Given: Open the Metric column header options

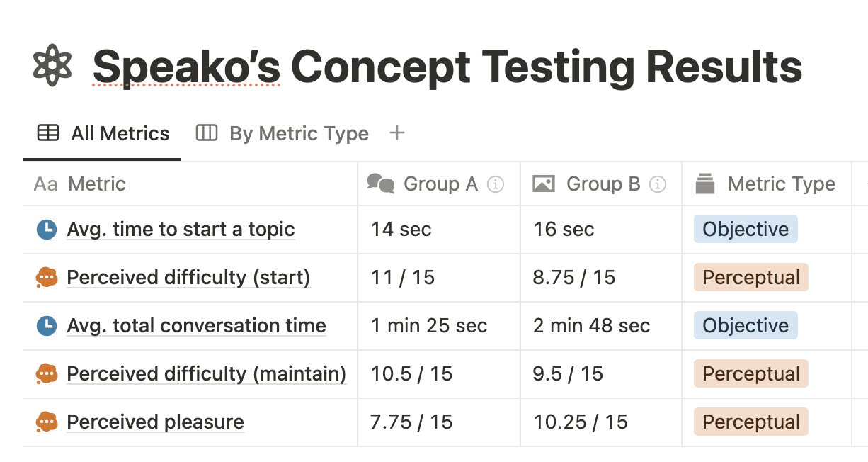Looking at the screenshot, I should (190, 184).
